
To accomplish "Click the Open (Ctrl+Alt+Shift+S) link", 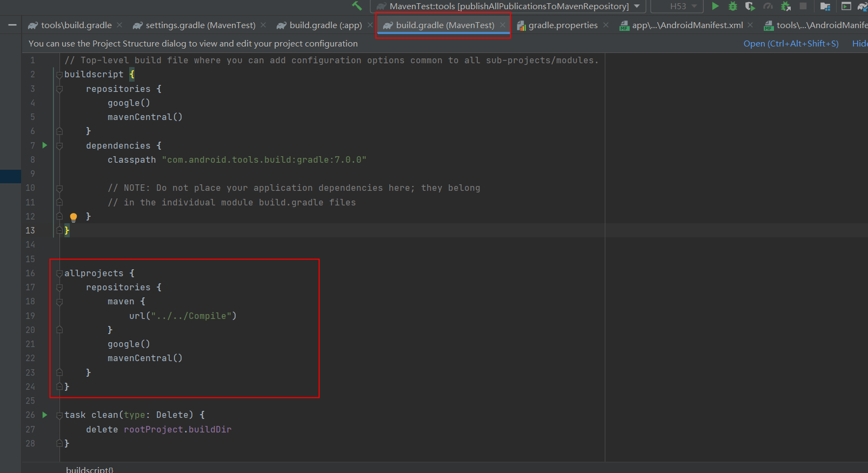I will [x=791, y=43].
